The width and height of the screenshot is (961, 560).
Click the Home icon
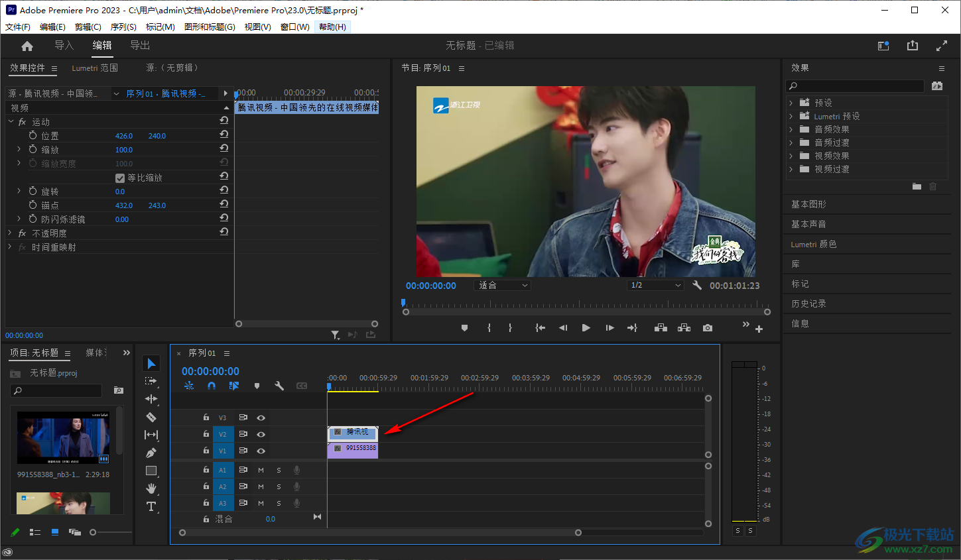point(27,46)
